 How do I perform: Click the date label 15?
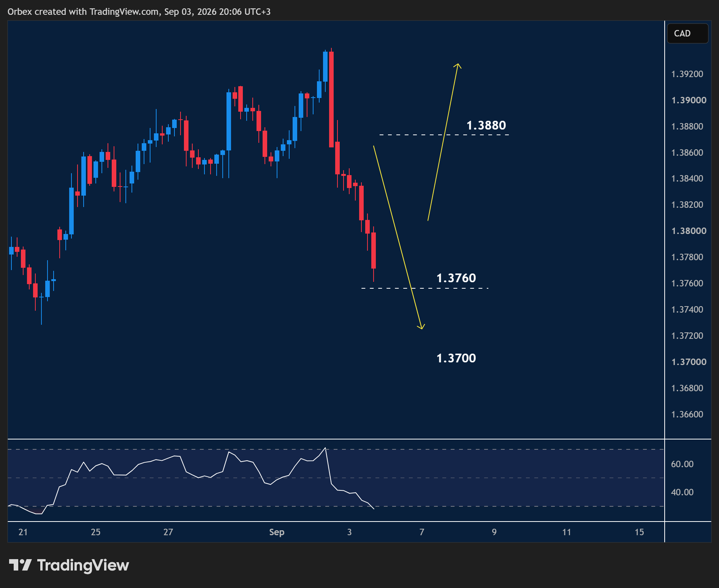coord(639,532)
